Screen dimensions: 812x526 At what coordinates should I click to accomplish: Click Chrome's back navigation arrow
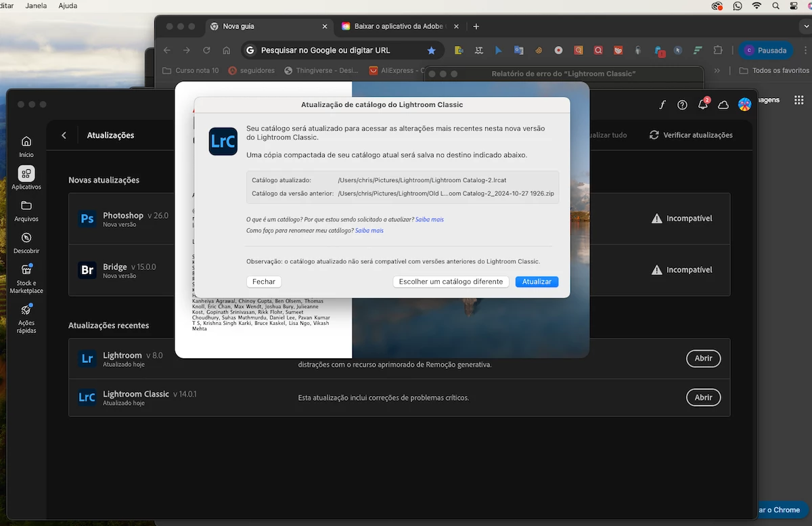click(x=167, y=50)
